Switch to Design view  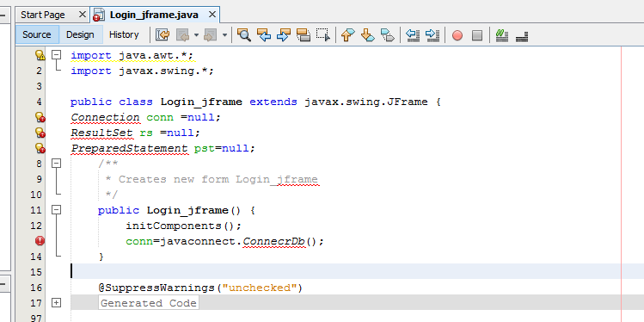[x=80, y=34]
